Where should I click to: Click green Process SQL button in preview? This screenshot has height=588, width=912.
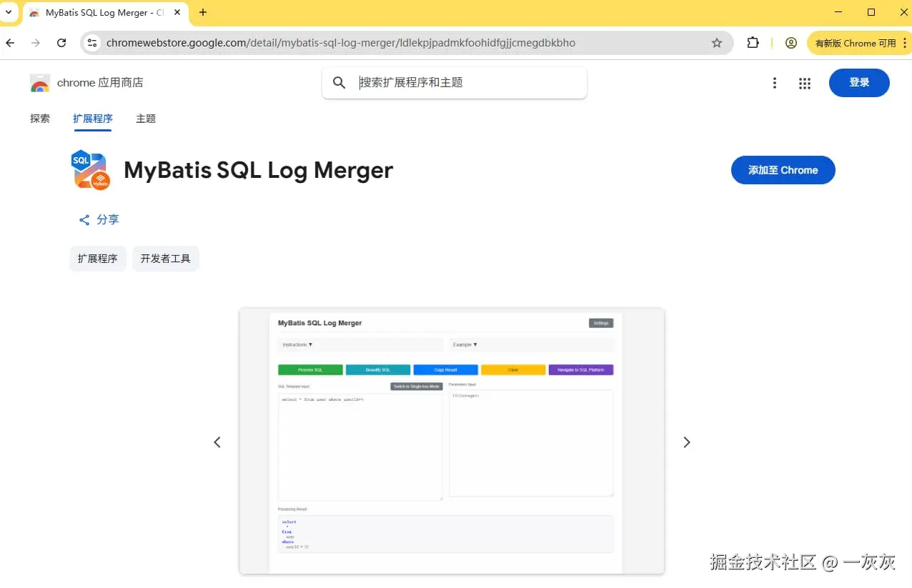[310, 370]
